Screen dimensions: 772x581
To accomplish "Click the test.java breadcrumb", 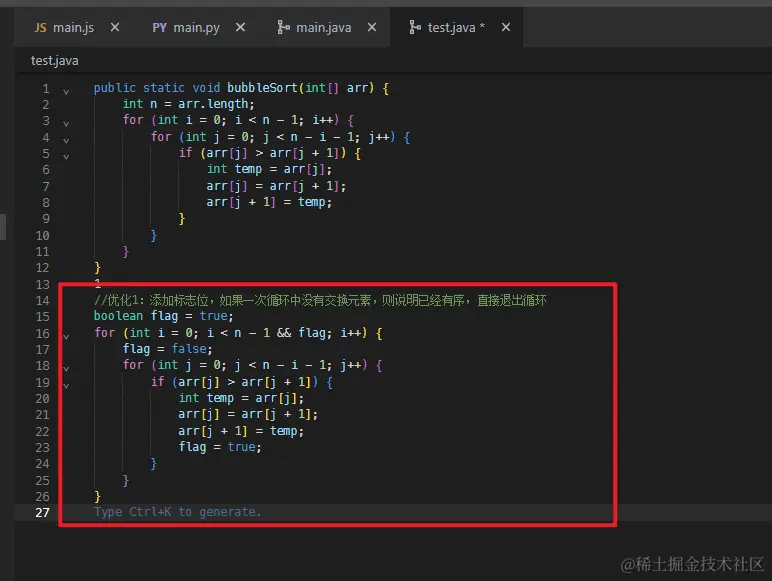I will 55,61.
